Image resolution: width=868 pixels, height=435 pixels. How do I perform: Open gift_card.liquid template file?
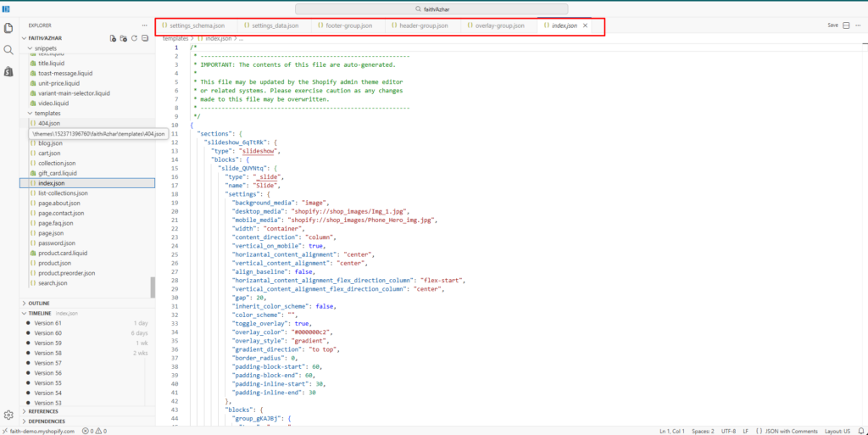pos(58,173)
